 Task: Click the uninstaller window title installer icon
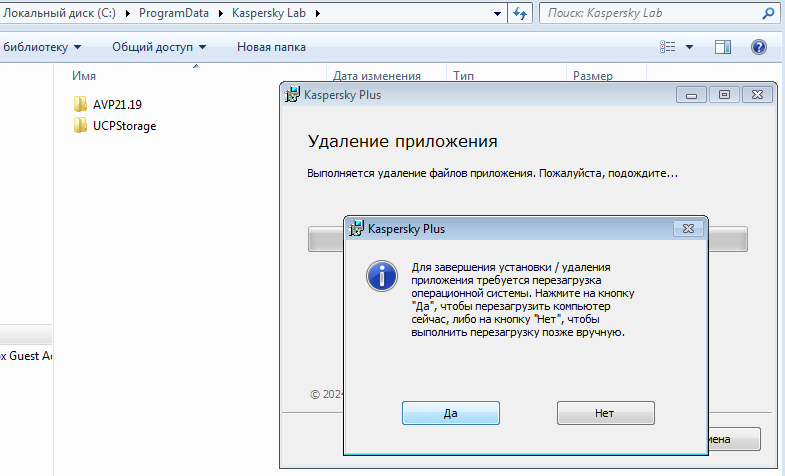pyautogui.click(x=292, y=94)
